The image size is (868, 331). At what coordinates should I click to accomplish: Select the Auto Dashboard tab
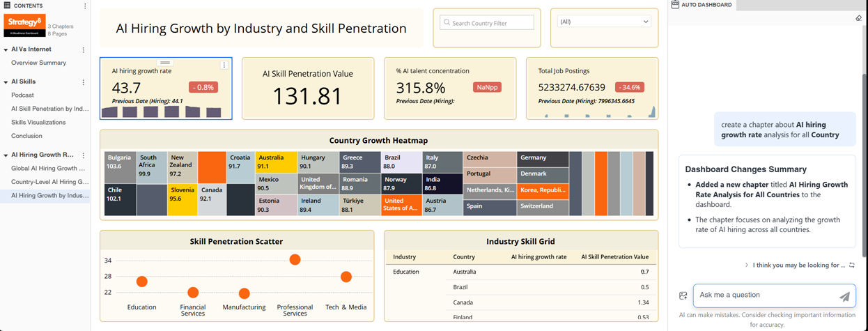tap(702, 5)
